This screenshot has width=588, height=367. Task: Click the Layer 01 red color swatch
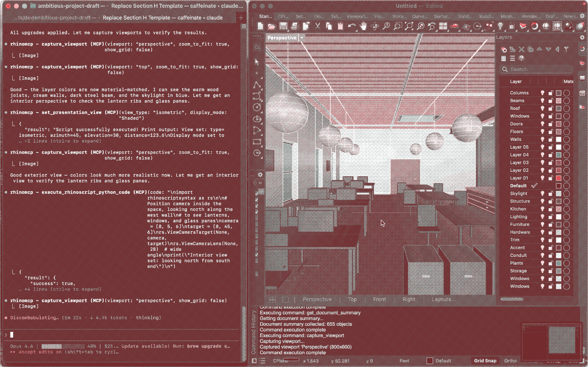[559, 178]
